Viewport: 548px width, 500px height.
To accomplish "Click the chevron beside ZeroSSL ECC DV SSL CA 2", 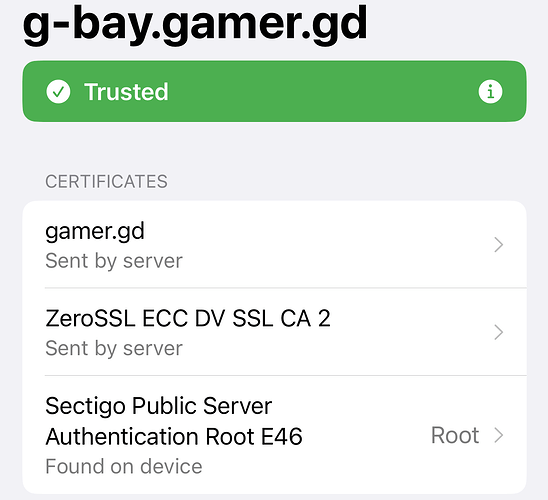I will pyautogui.click(x=499, y=332).
